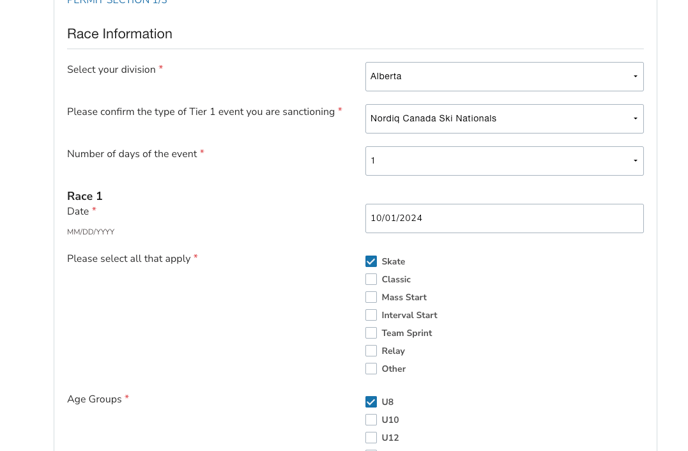Check the Other race type checkbox
Screen dimensions: 688x451
tap(371, 370)
